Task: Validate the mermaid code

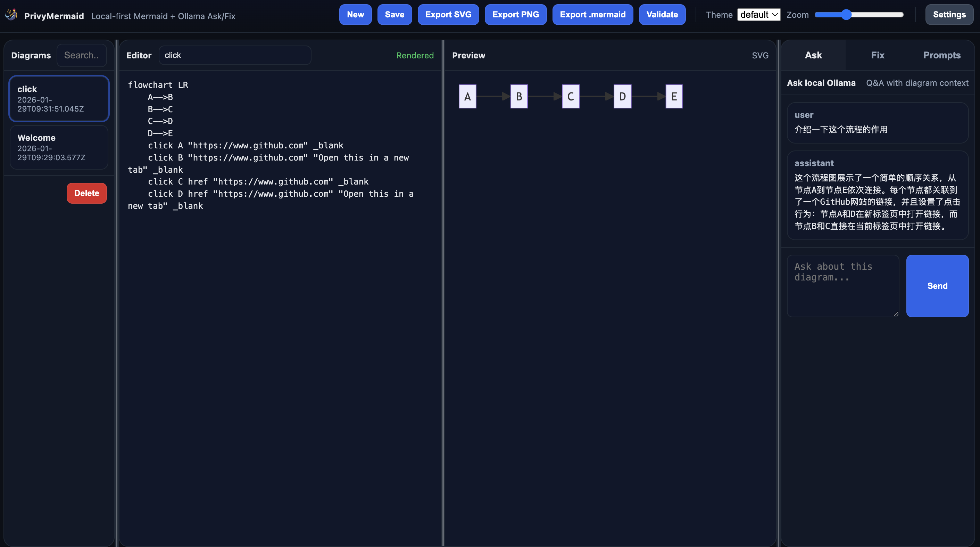Action: tap(662, 15)
